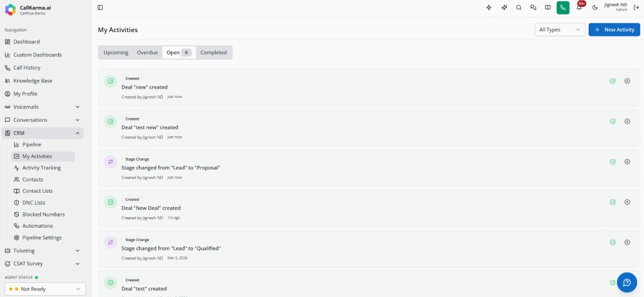The image size is (644, 297).
Task: Switch to the Overdue tab
Action: pos(147,53)
